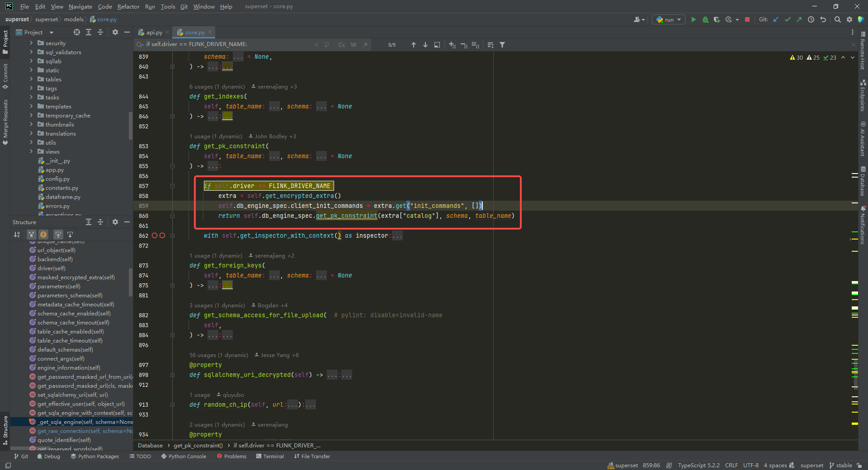Unfold collapsed block at line 862
Image resolution: width=868 pixels, height=470 pixels.
(173, 235)
